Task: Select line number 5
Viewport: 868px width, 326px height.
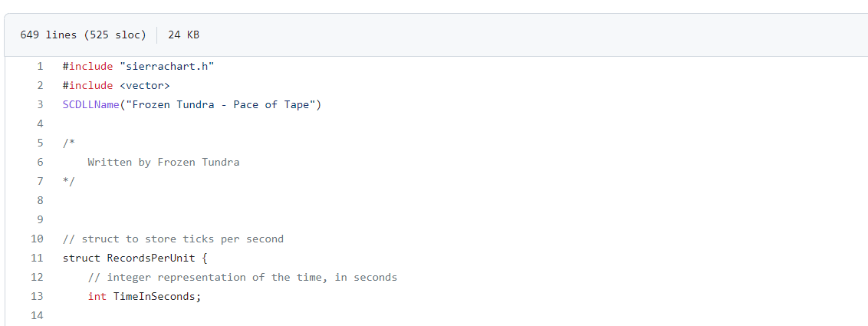Action: [39, 143]
